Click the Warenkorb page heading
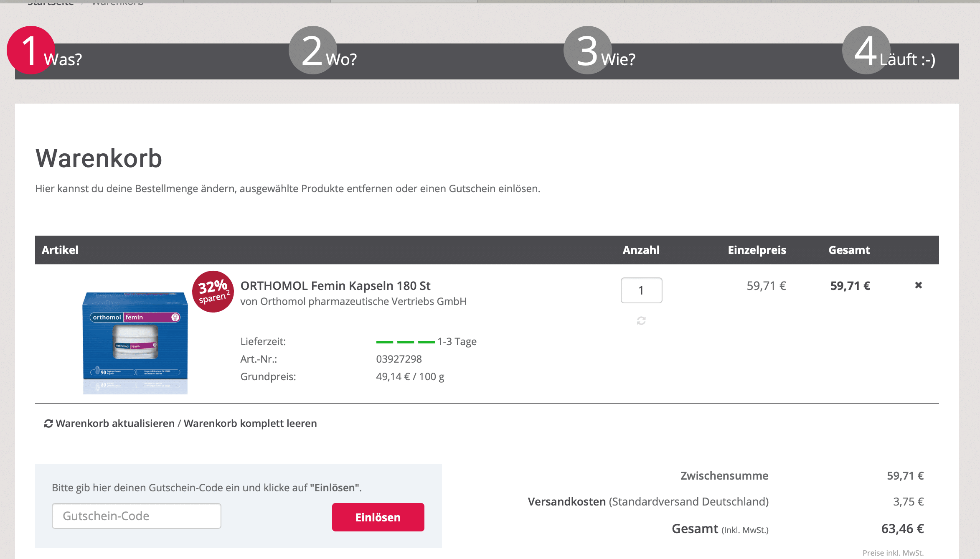 (99, 158)
